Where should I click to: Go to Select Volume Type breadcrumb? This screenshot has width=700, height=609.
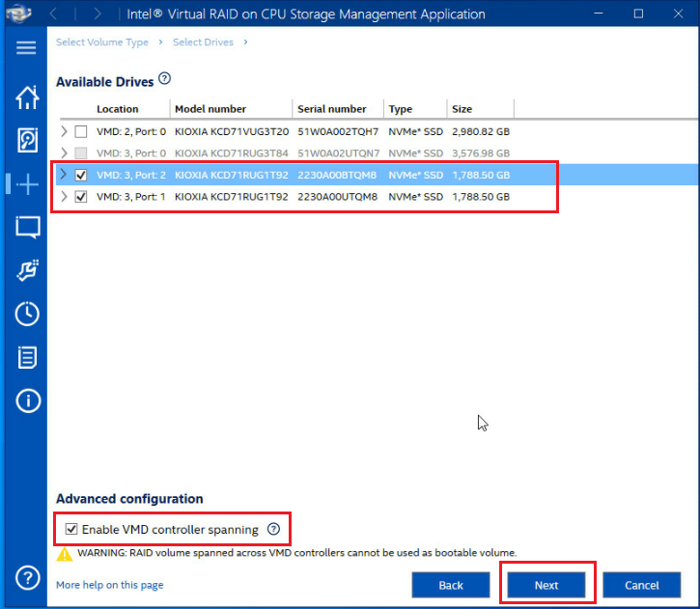[102, 42]
